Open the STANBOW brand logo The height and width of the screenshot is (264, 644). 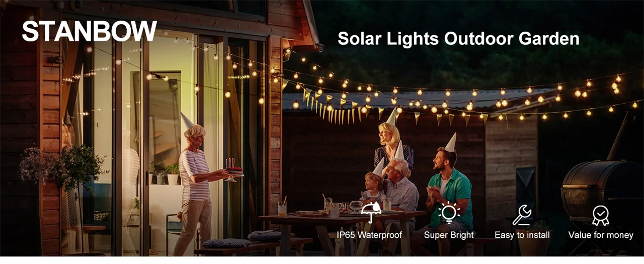[90, 31]
